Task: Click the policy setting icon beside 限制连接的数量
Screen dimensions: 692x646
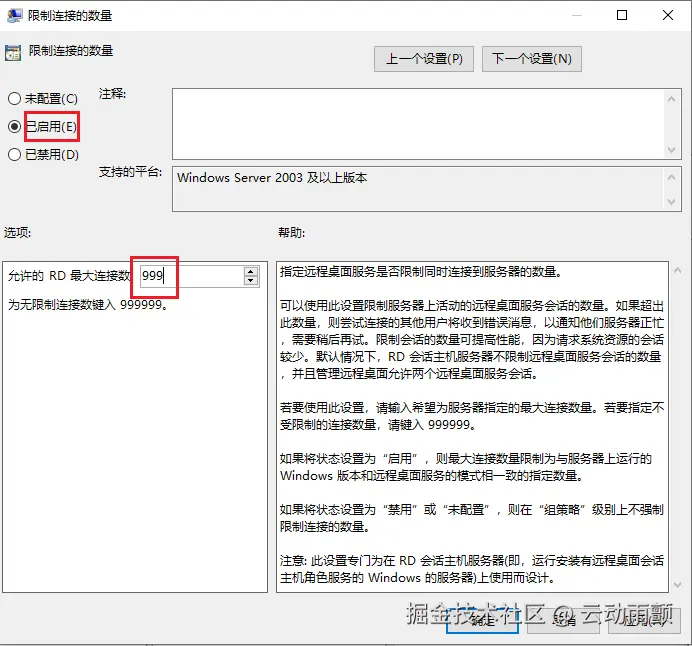Action: pyautogui.click(x=13, y=53)
